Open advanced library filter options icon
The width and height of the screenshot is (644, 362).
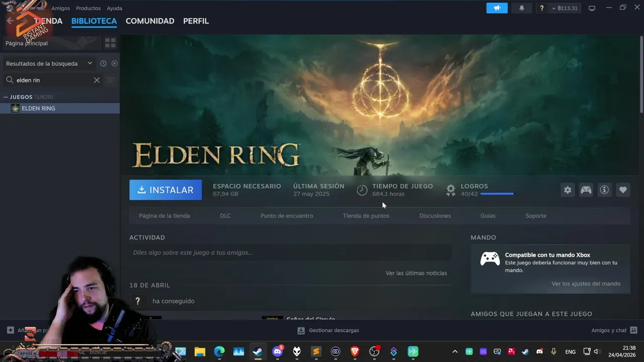pyautogui.click(x=110, y=80)
